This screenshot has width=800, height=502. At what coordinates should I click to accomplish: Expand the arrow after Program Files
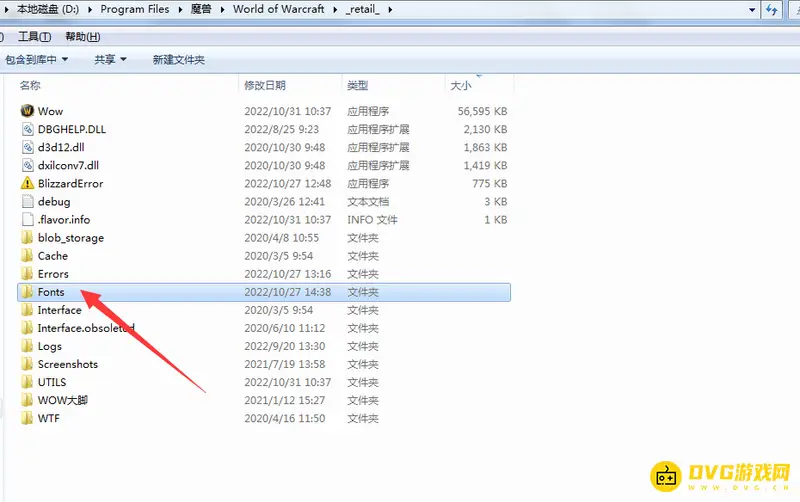point(180,9)
